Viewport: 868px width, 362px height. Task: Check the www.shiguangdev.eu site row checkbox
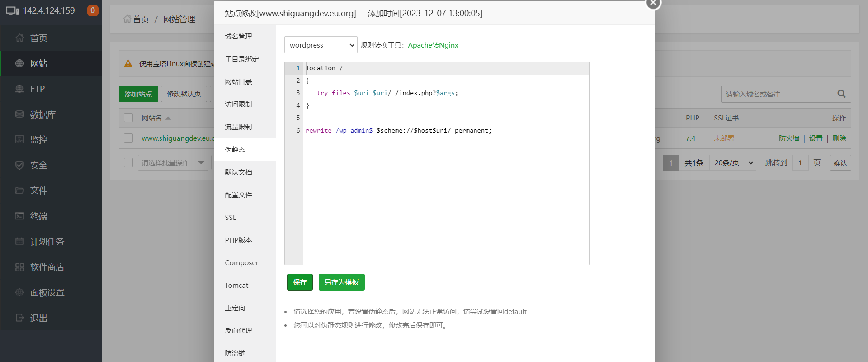point(128,138)
